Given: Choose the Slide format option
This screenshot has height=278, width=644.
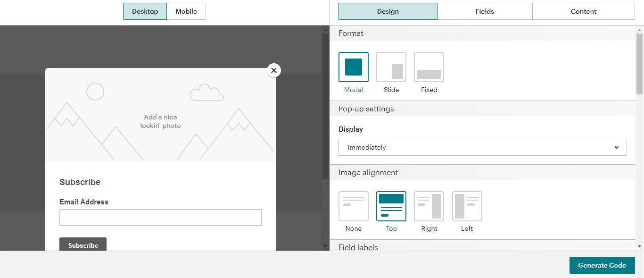Looking at the screenshot, I should pos(391,67).
